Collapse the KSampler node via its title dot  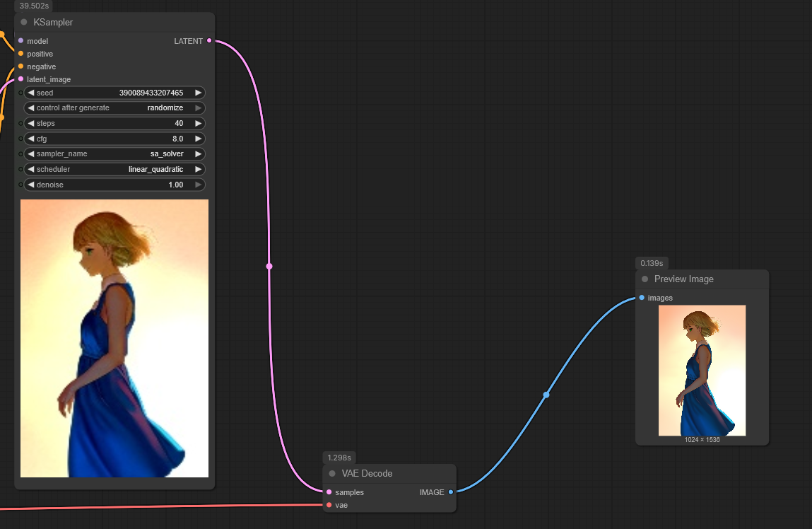pos(24,22)
